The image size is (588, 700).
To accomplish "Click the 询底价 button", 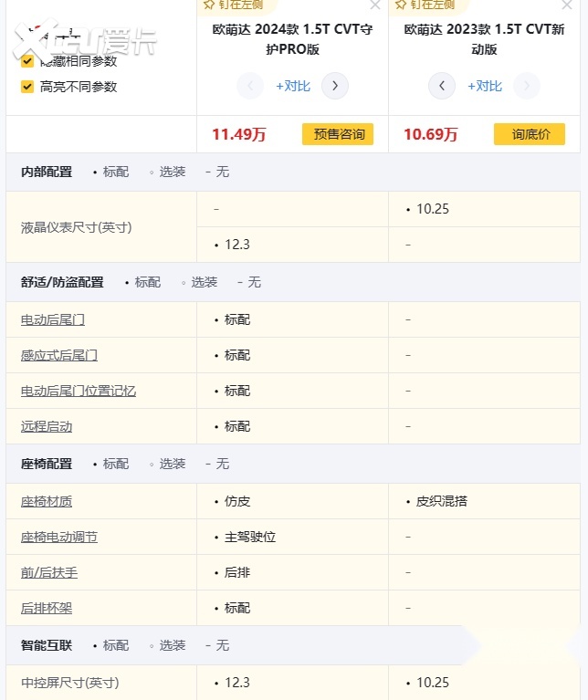I will (530, 134).
